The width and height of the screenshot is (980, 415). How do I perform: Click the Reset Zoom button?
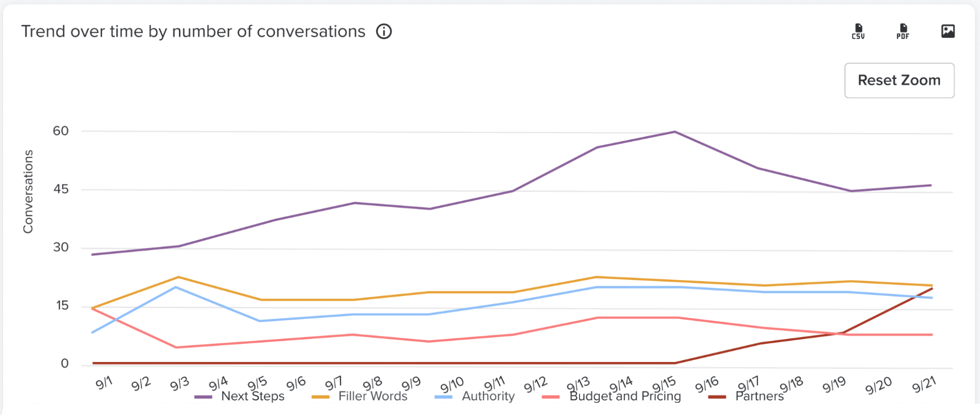[899, 80]
